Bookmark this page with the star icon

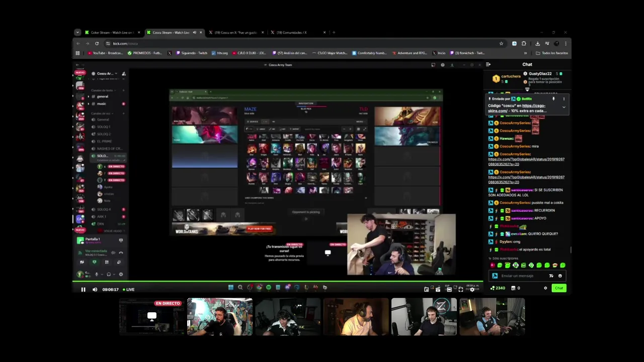click(501, 43)
